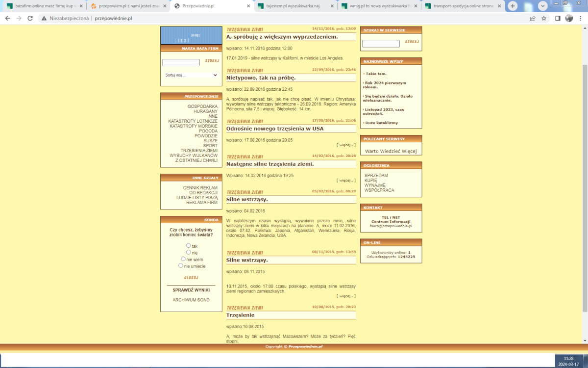
Task: Choose the 'nie umiecie' poll option
Action: pos(181,265)
